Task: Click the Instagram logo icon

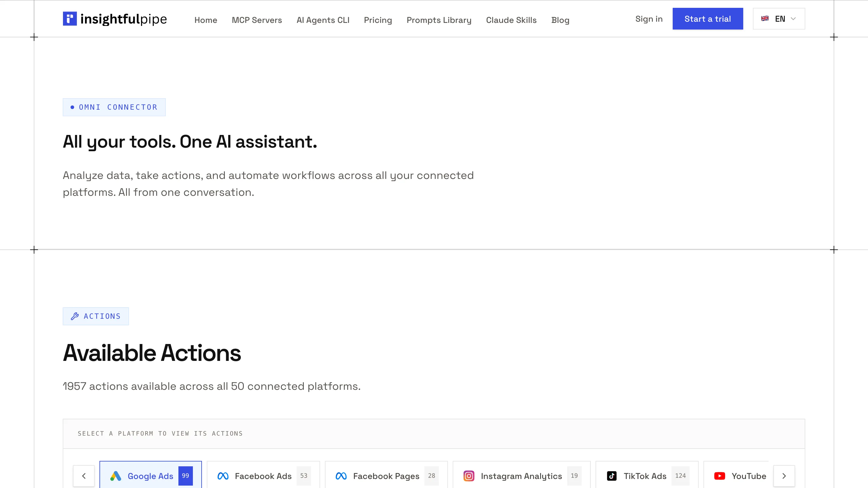Action: (469, 476)
